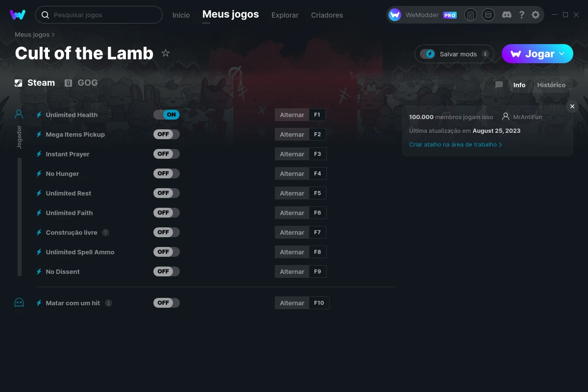Enable Matar com um hit toggle
Image resolution: width=588 pixels, height=392 pixels.
click(167, 303)
